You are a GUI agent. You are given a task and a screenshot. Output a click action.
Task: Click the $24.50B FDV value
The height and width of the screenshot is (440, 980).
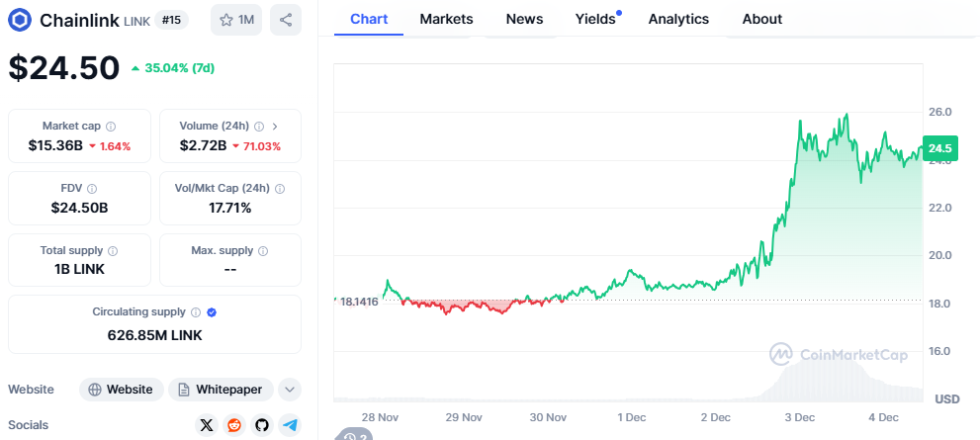[x=79, y=208]
